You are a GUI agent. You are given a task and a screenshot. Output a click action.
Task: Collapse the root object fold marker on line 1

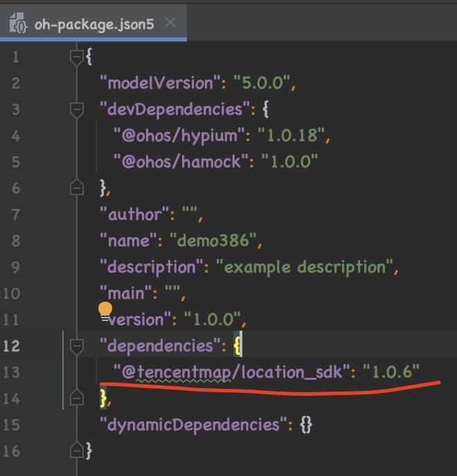click(77, 57)
